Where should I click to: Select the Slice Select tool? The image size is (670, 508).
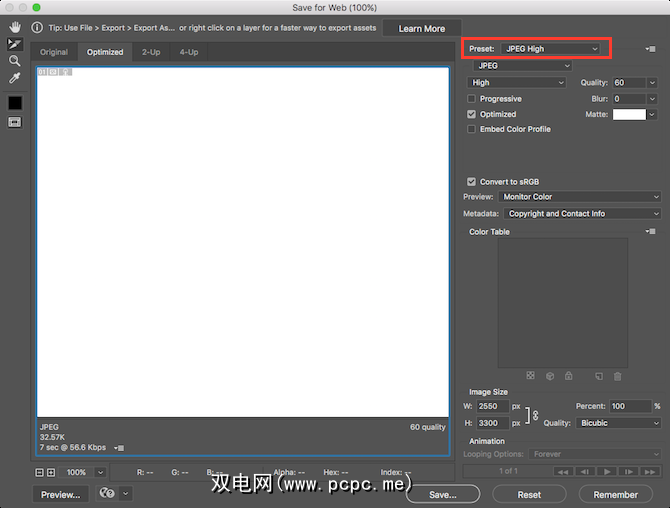pyautogui.click(x=15, y=44)
